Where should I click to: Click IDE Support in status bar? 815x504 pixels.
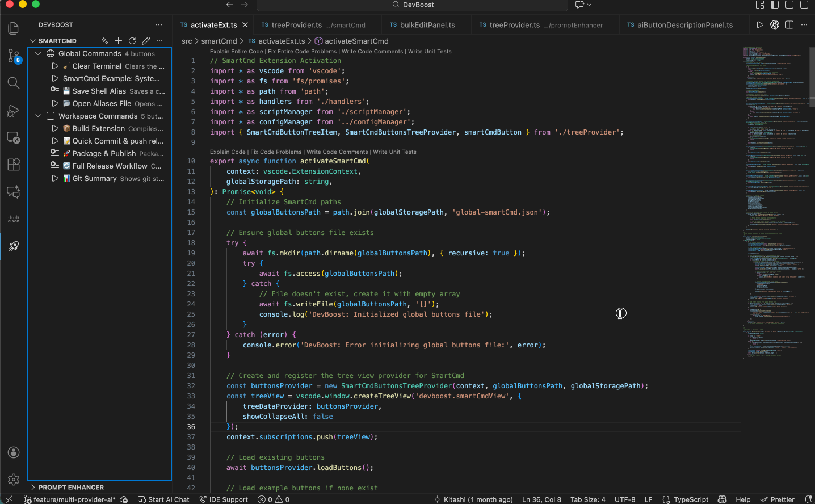tap(224, 499)
